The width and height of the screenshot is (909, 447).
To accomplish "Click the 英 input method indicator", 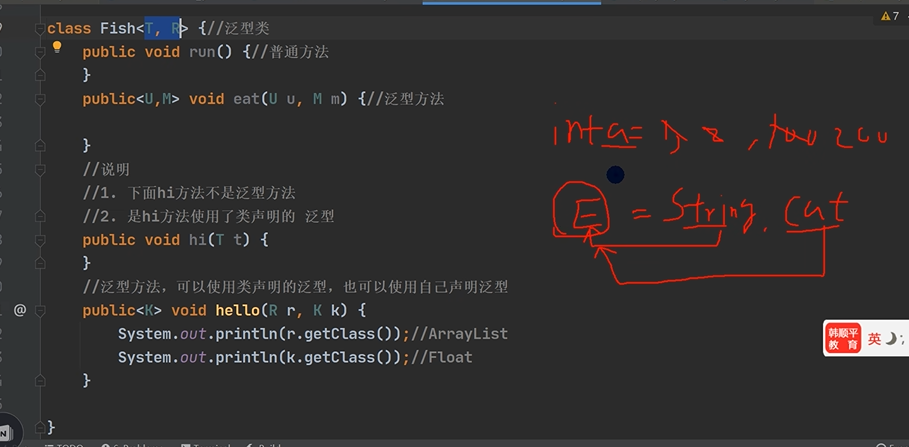I will pos(874,339).
